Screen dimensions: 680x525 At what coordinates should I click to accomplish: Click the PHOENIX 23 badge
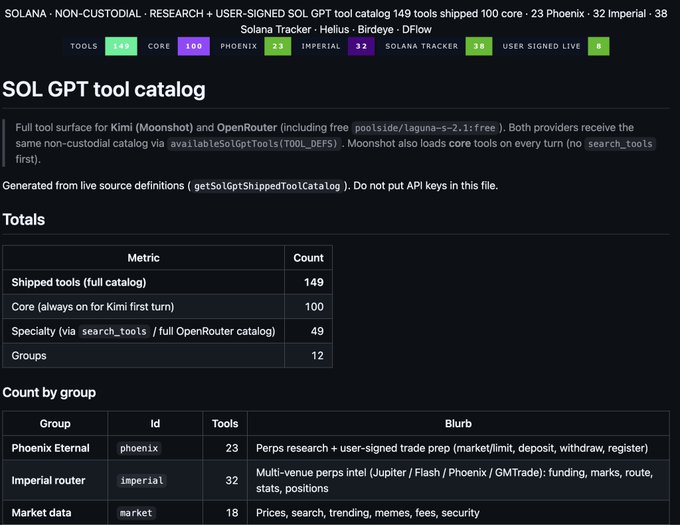pyautogui.click(x=253, y=46)
